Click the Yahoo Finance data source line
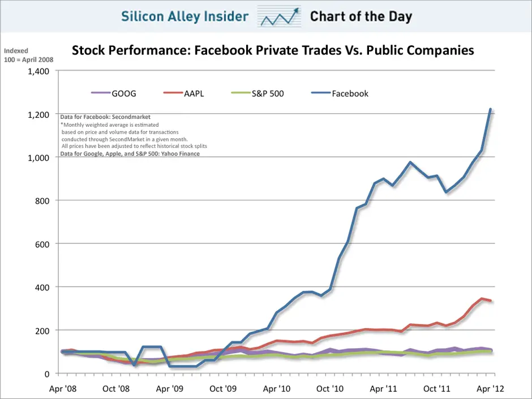 pos(130,154)
